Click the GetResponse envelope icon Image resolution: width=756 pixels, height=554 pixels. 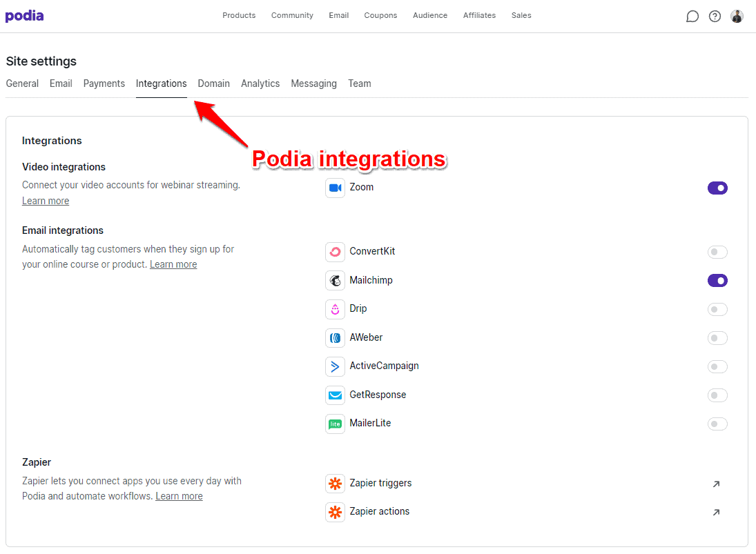335,395
